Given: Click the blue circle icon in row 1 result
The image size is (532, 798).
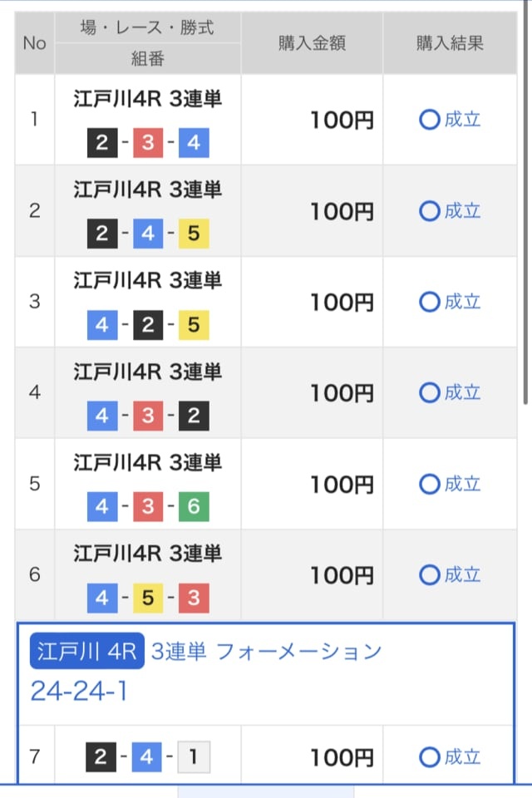Looking at the screenshot, I should [429, 120].
